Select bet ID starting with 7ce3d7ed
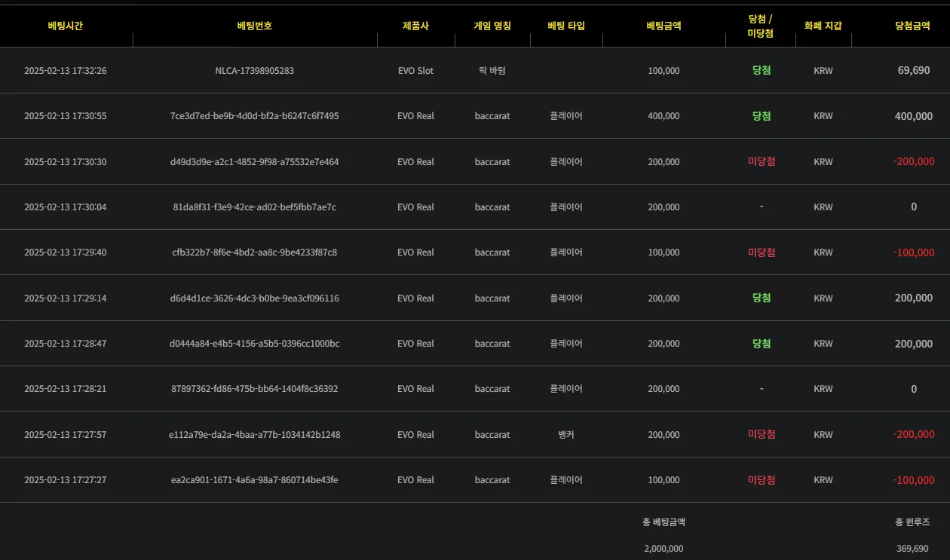 click(255, 116)
